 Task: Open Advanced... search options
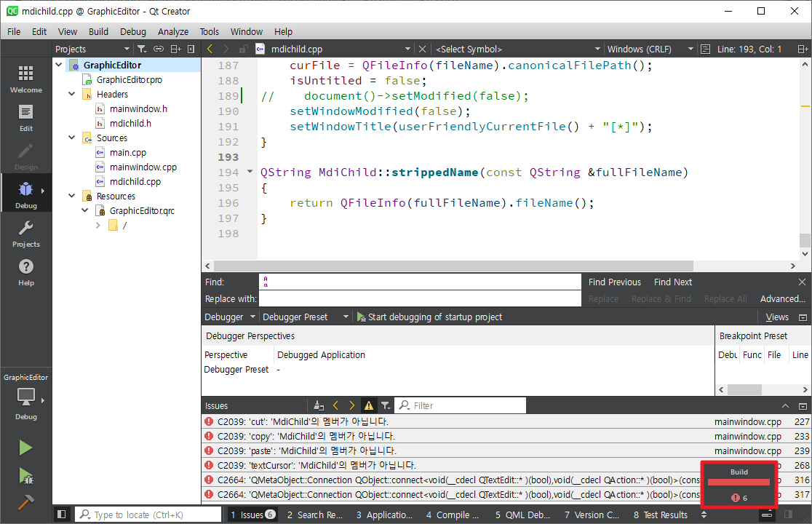[x=782, y=299]
